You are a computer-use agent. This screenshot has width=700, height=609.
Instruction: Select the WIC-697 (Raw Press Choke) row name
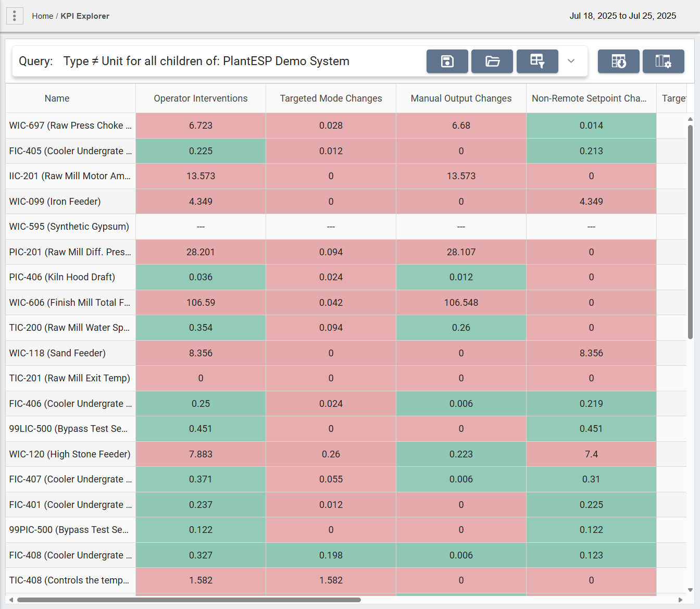click(x=71, y=126)
